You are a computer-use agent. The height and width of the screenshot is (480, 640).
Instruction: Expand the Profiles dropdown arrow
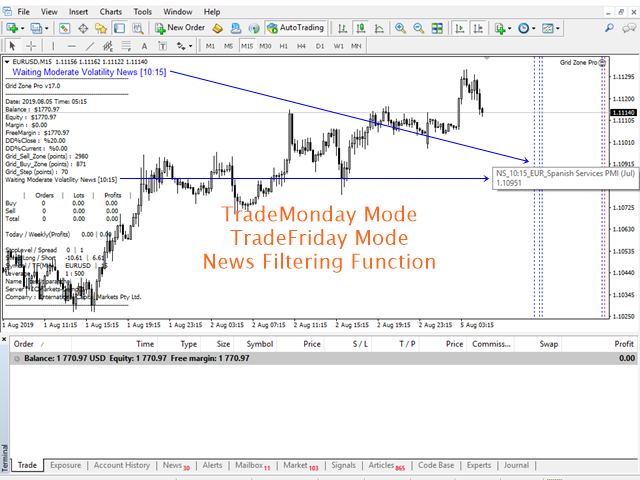pos(47,29)
